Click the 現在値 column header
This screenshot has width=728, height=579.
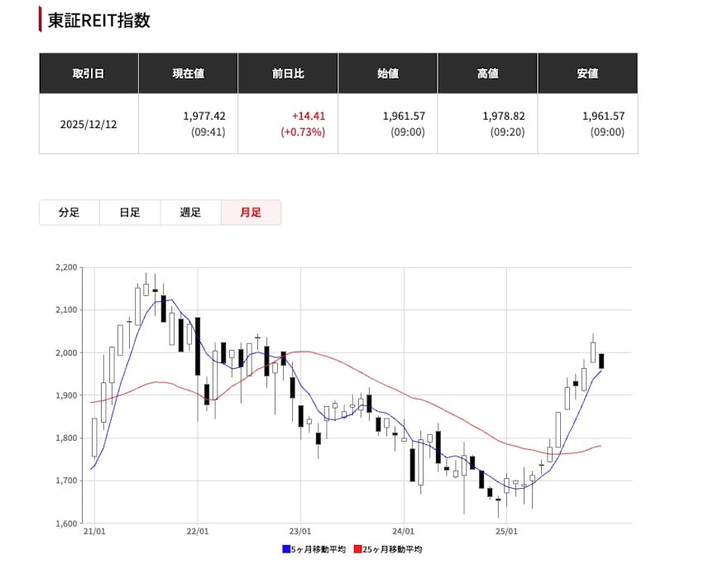[188, 74]
